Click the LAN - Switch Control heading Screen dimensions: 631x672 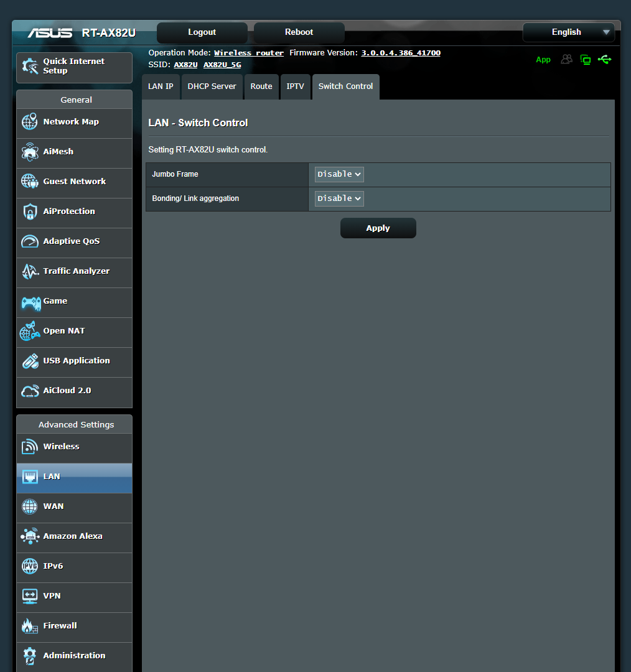(198, 123)
